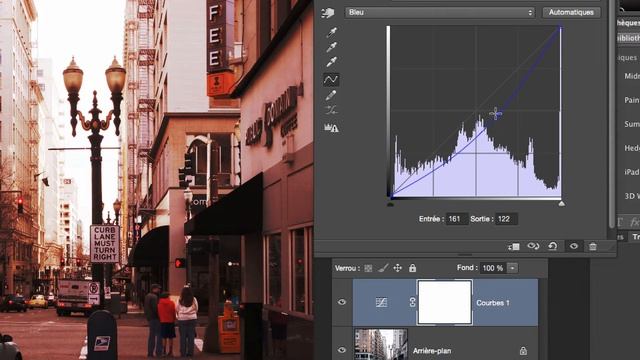This screenshot has height=360, width=640.
Task: Click the Courbes 1 curves adjustment icon
Action: [381, 302]
